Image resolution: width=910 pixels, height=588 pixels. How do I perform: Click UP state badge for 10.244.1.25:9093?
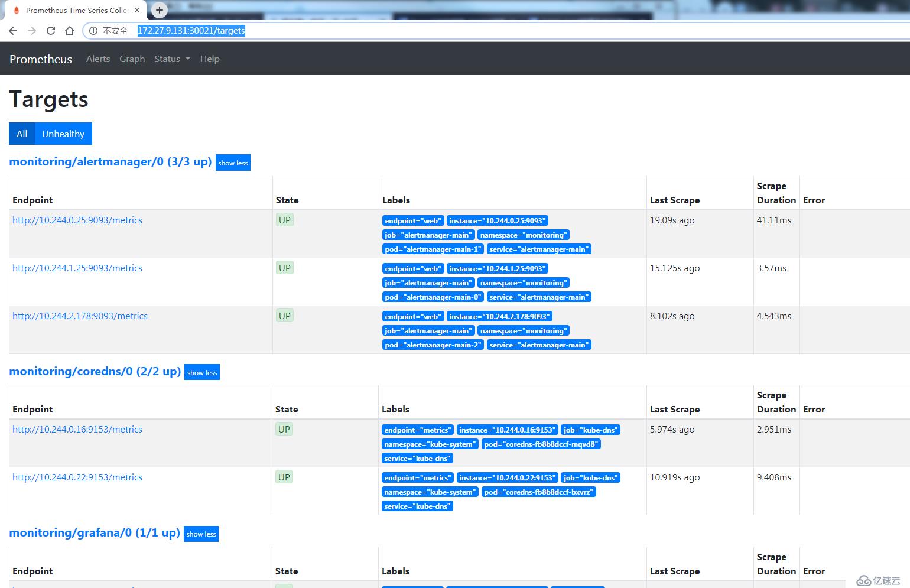click(x=285, y=268)
